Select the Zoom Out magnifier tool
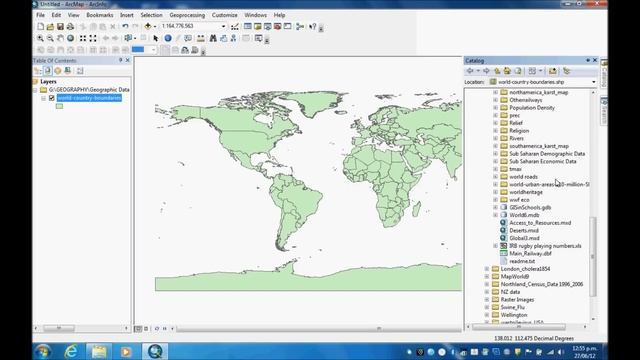 tap(50, 38)
